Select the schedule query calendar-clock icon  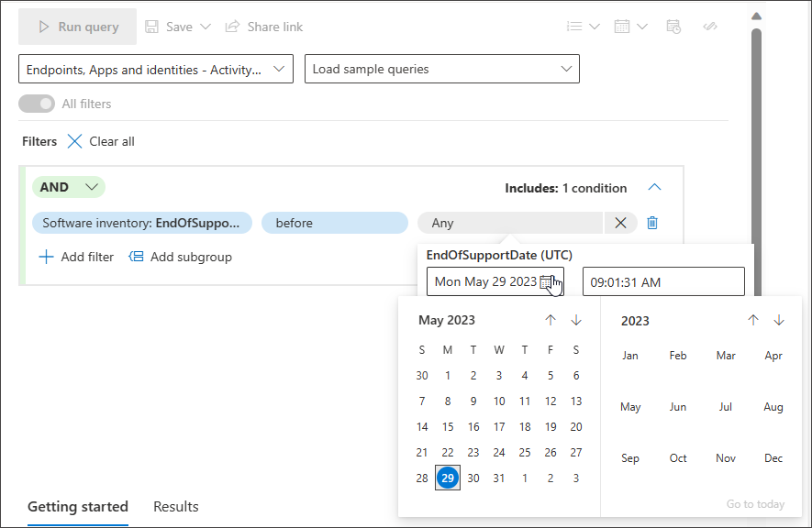point(673,27)
